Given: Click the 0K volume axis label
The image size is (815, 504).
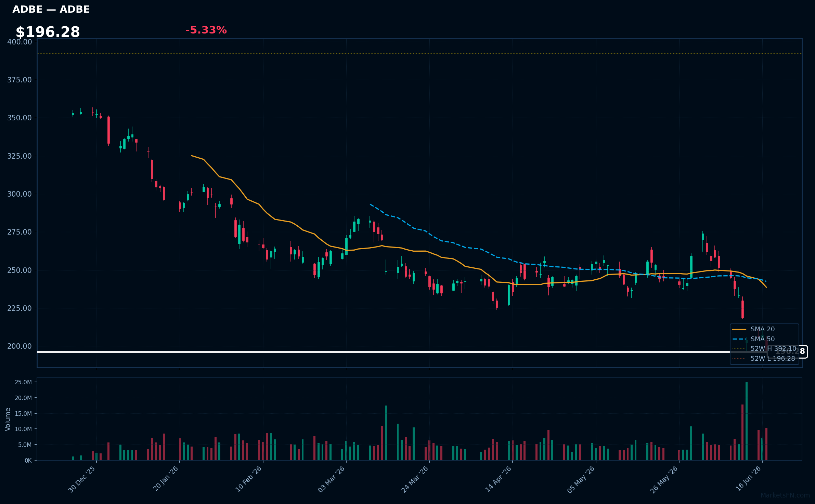Looking at the screenshot, I should [28, 461].
